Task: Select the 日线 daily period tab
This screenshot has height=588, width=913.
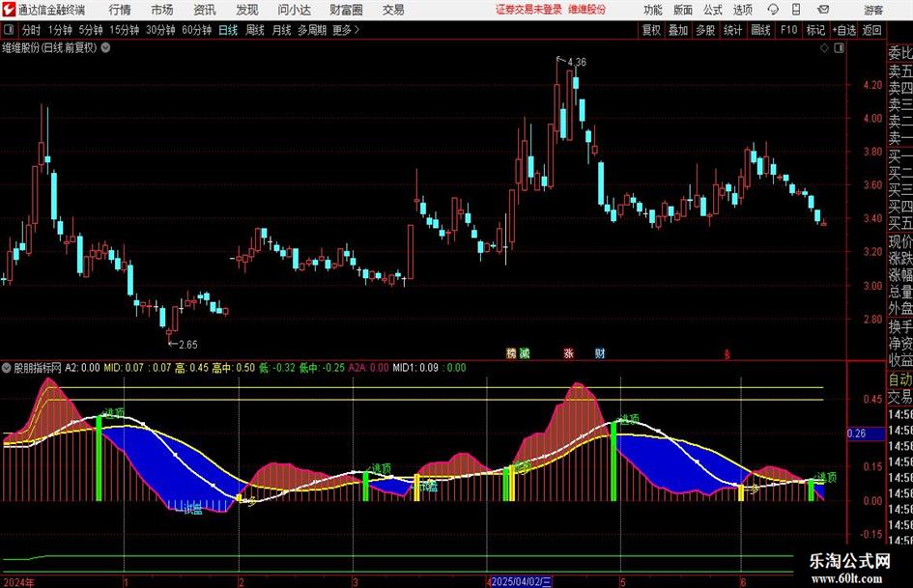Action: tap(228, 30)
